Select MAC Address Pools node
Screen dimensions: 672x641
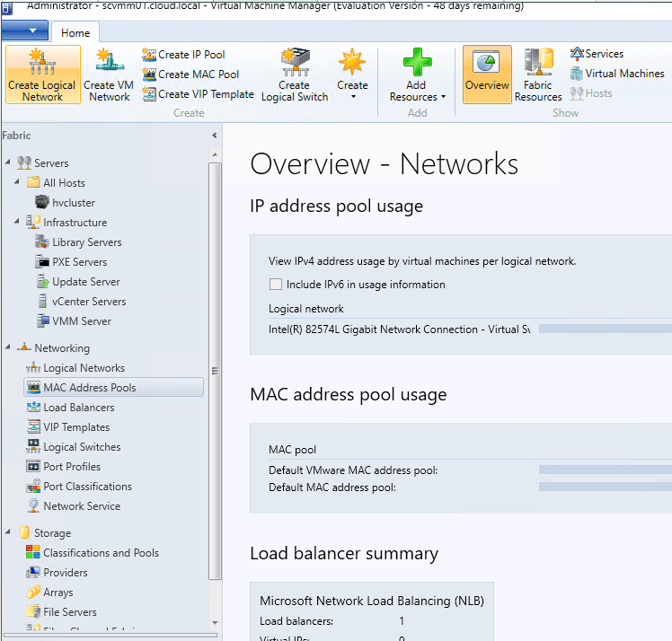coord(113,387)
